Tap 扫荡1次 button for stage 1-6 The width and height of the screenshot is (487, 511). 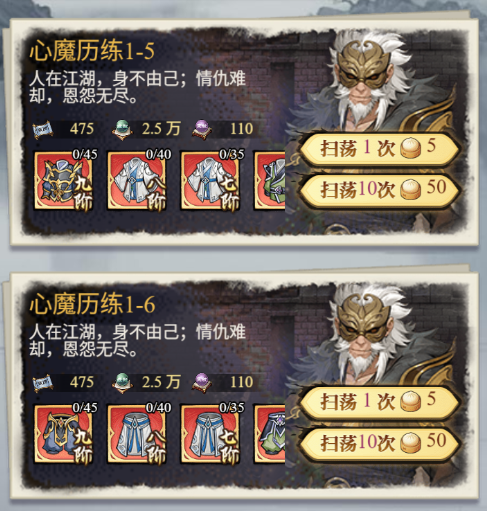pyautogui.click(x=380, y=401)
